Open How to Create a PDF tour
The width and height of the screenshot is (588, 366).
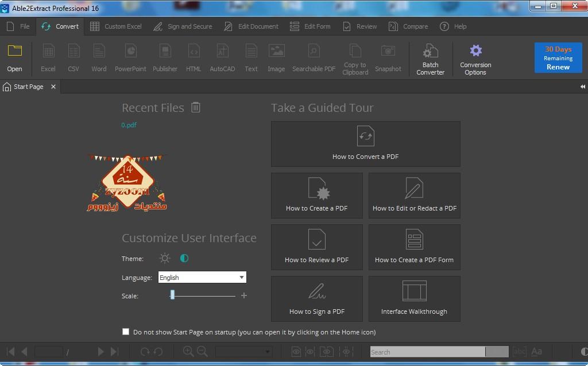coord(317,196)
